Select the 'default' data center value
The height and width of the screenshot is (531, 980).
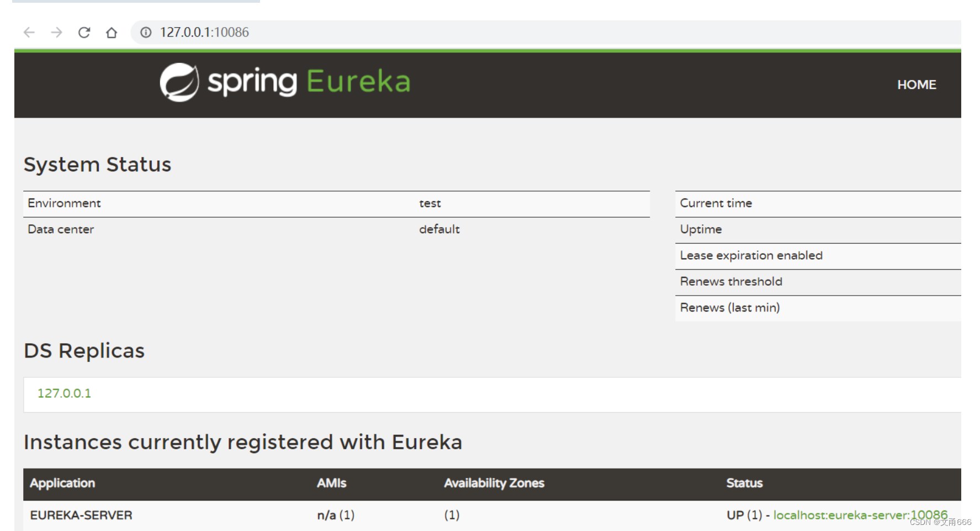pyautogui.click(x=439, y=229)
